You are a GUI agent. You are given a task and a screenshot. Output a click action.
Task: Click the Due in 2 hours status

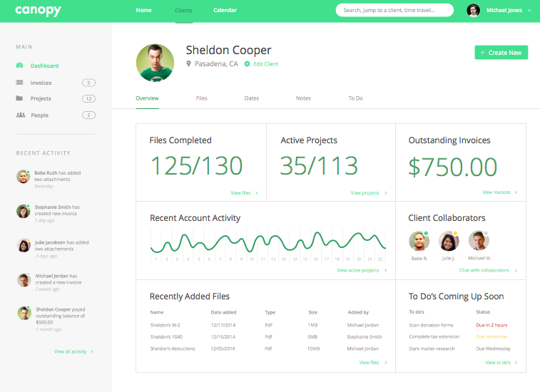(x=491, y=325)
